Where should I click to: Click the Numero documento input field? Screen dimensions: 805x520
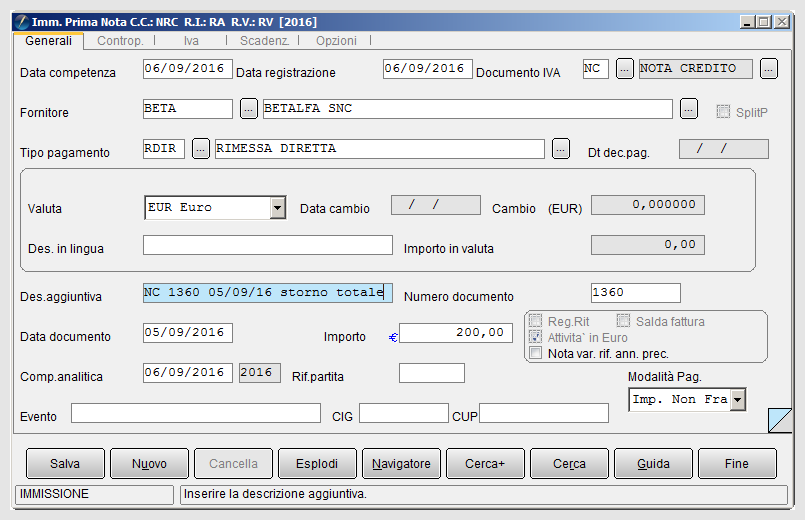[636, 293]
